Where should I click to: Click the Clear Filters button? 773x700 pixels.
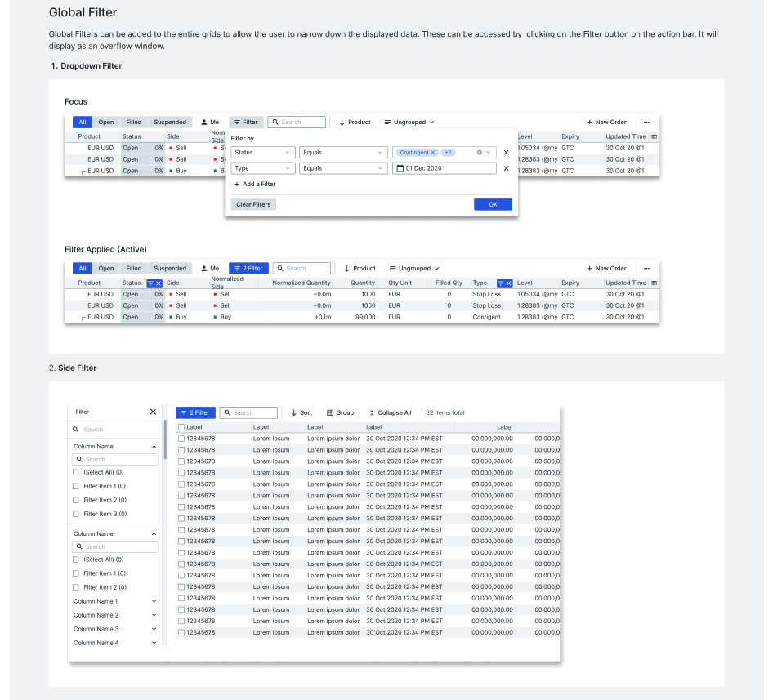click(x=253, y=204)
